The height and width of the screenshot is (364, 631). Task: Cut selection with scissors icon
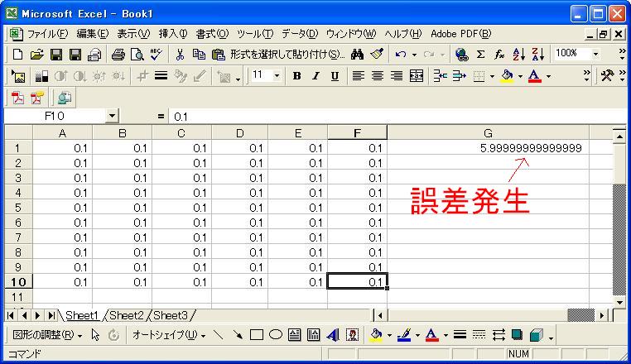[x=180, y=54]
